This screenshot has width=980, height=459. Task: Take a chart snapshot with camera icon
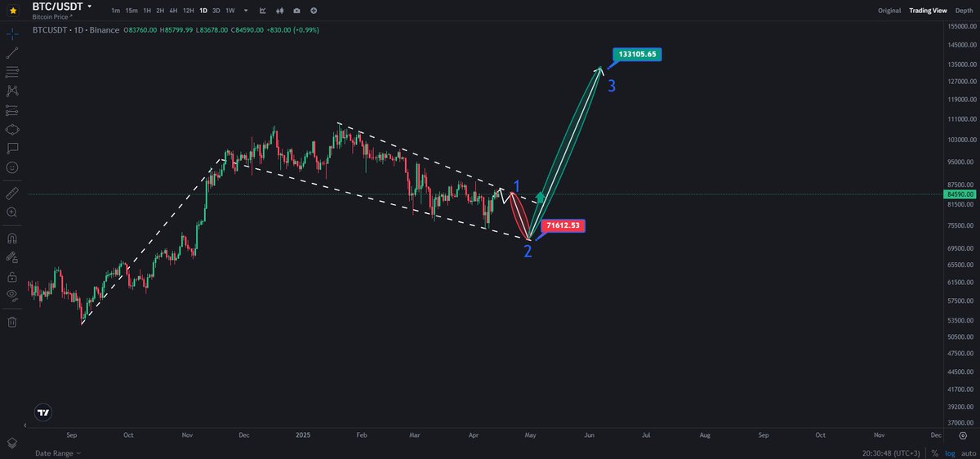296,11
